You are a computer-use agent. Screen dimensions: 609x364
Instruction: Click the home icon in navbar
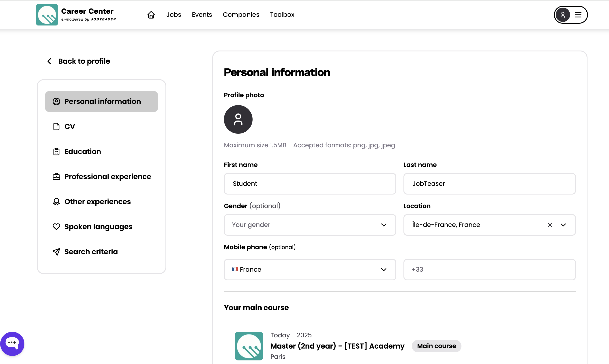coord(151,15)
